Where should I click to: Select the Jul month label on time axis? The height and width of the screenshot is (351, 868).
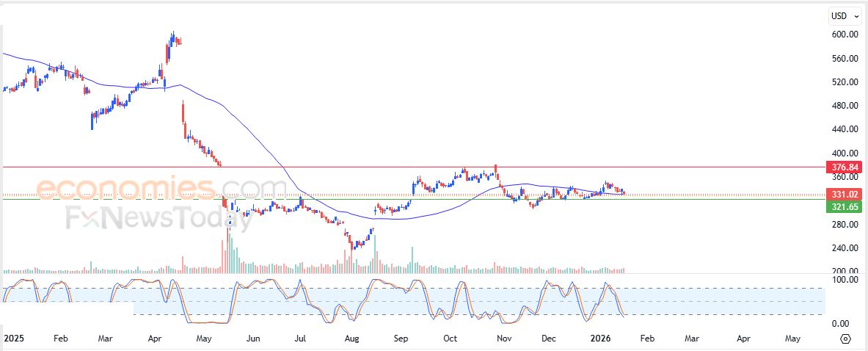301,339
